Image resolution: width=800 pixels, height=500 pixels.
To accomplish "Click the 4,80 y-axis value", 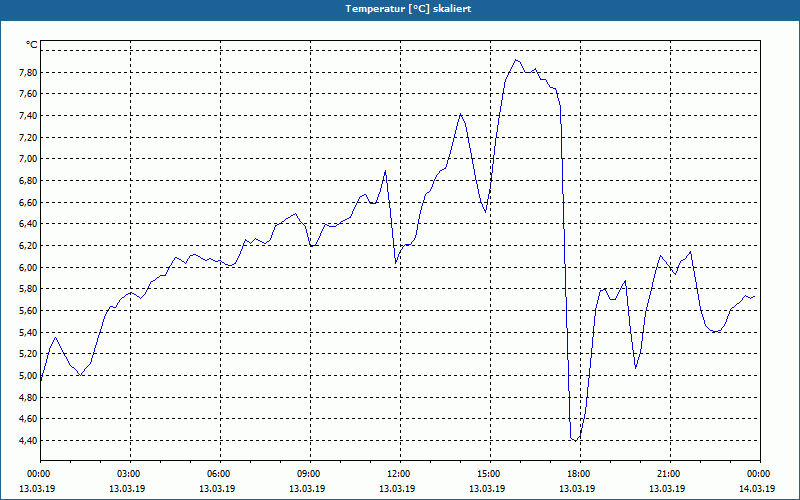I will [x=28, y=397].
